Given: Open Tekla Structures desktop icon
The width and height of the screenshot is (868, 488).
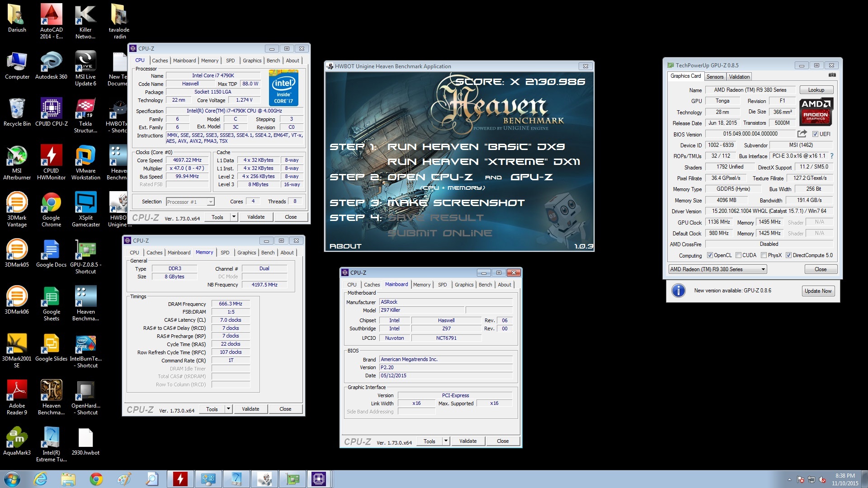Looking at the screenshot, I should 85,115.
